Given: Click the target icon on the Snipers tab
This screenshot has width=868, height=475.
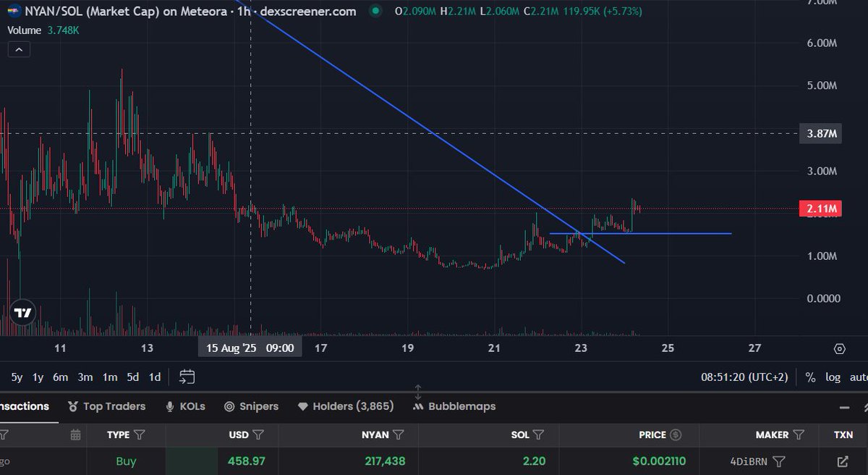Looking at the screenshot, I should (x=229, y=406).
